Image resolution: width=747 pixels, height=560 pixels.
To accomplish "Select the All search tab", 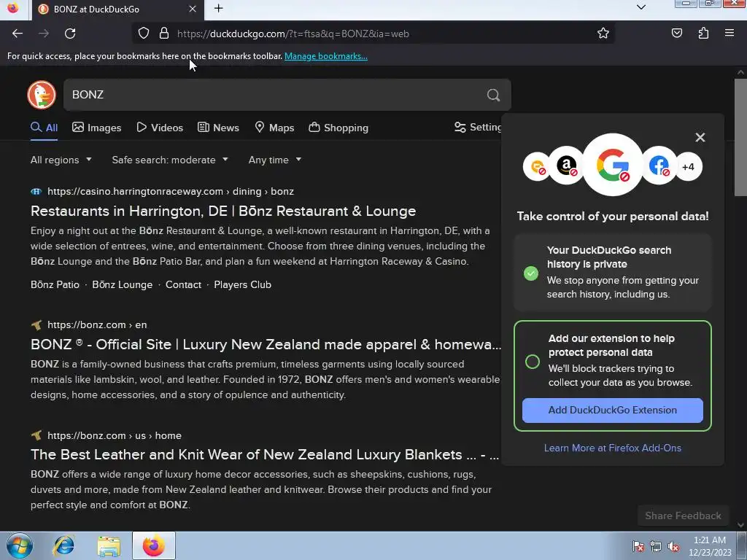I will tap(44, 128).
